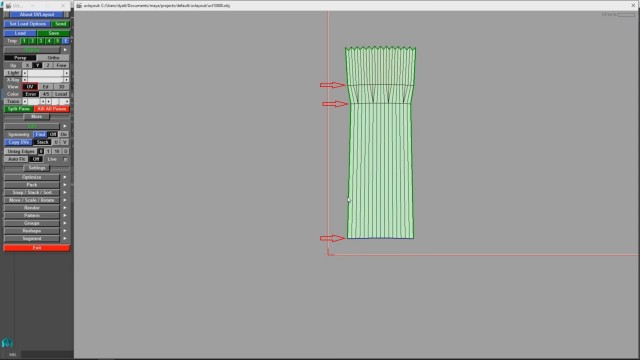Click the first Trace slider's left arrow
640x360 pixels.
click(x=25, y=101)
